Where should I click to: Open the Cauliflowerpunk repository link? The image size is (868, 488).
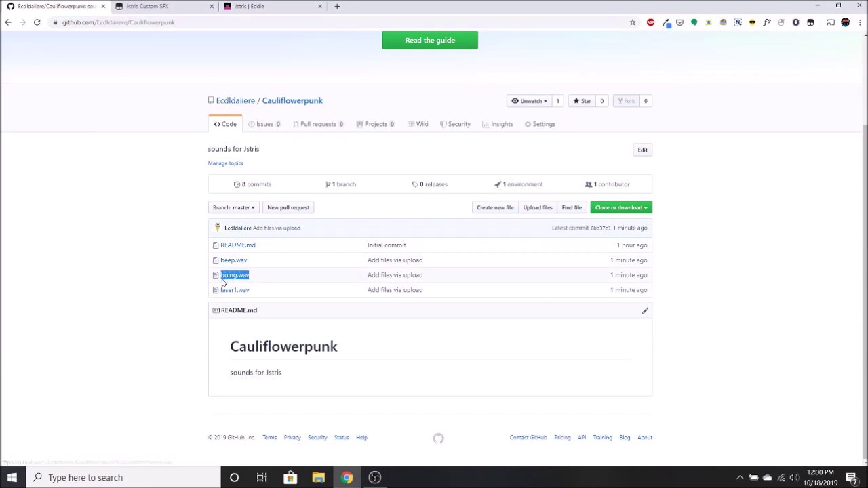tap(292, 100)
